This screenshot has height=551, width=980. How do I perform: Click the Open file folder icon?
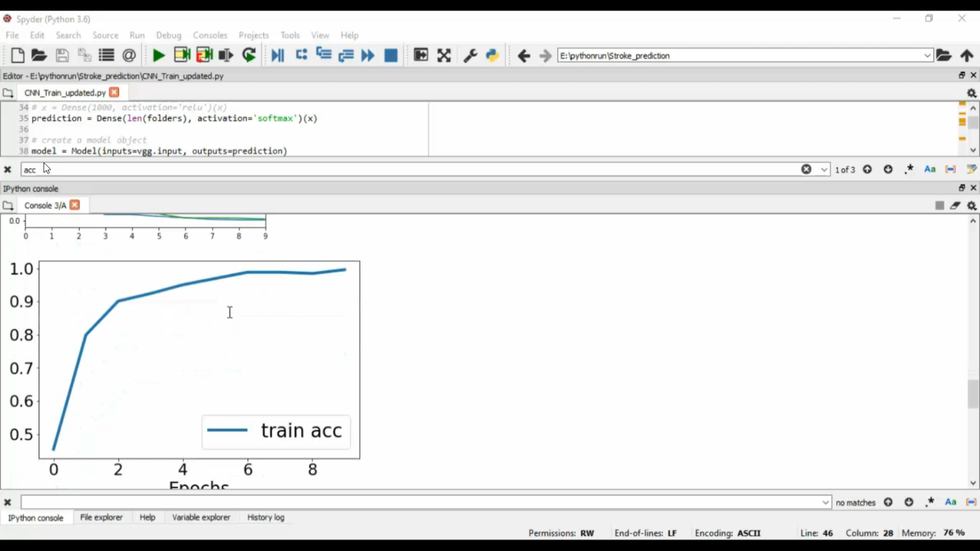[x=39, y=55]
